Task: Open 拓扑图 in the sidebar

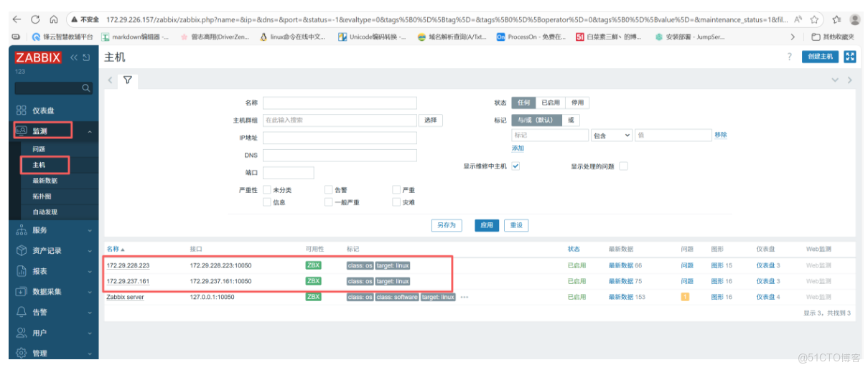Action: point(42,196)
